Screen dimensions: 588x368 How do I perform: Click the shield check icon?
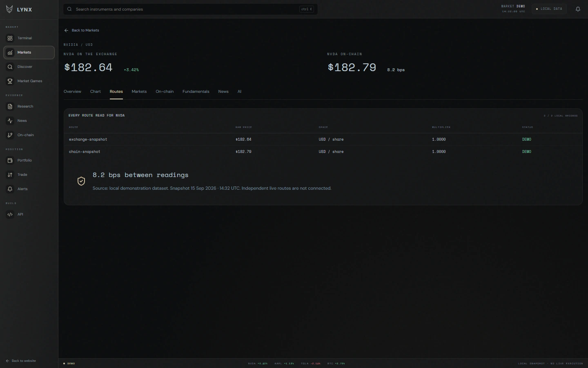[81, 181]
